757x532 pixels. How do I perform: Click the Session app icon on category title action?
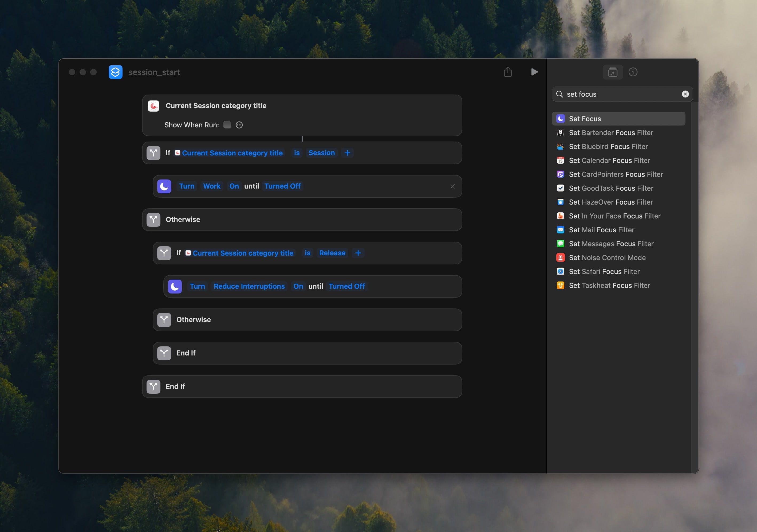(153, 106)
